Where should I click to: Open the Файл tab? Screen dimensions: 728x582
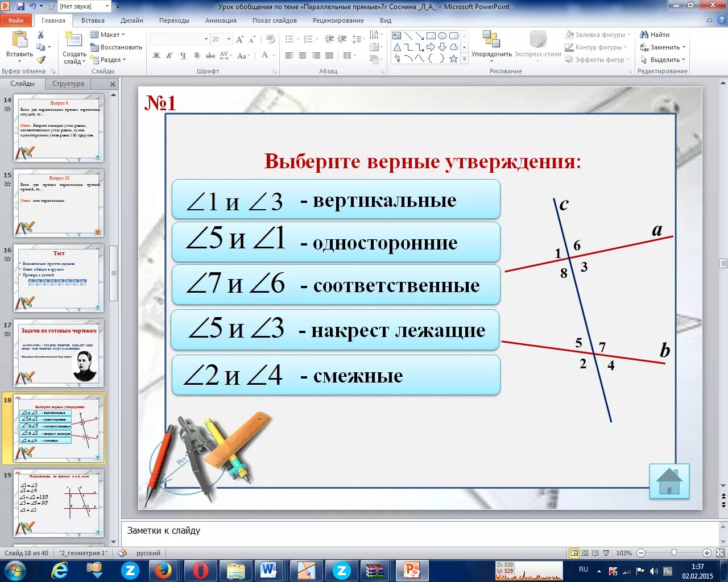tap(16, 20)
